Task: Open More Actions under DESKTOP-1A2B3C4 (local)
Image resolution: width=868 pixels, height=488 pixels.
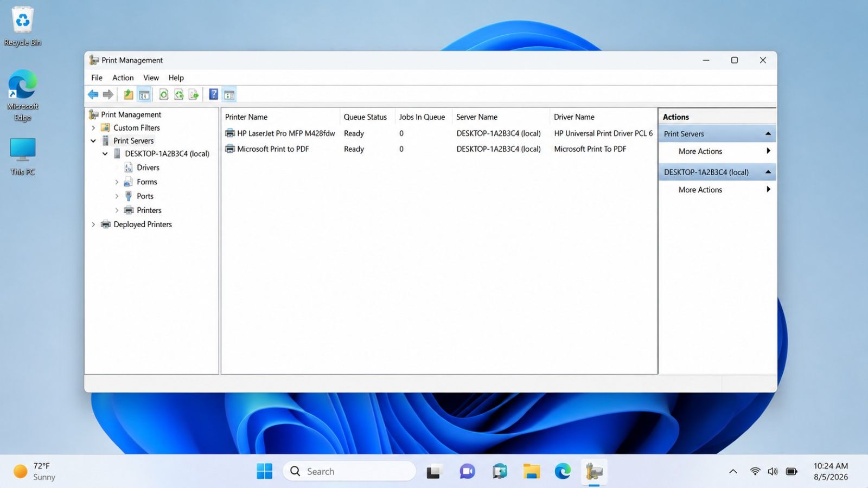Action: click(x=717, y=190)
